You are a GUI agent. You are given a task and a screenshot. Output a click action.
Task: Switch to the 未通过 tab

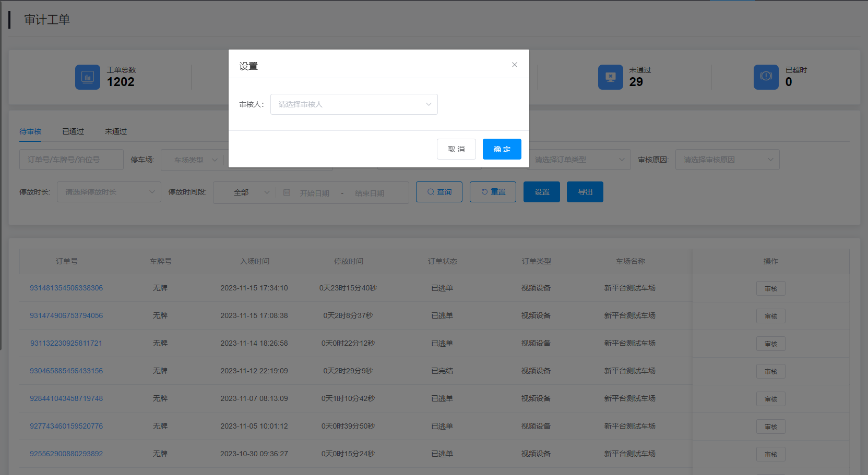[116, 131]
